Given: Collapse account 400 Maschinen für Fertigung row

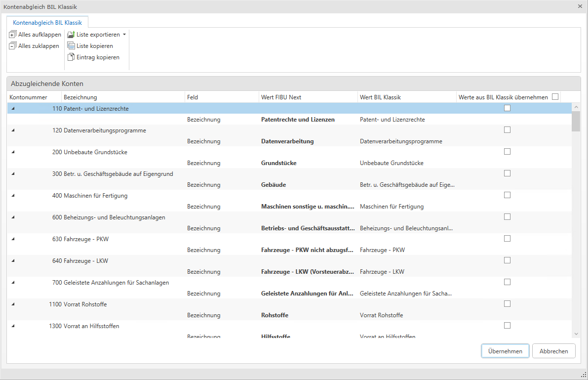Looking at the screenshot, I should point(13,196).
